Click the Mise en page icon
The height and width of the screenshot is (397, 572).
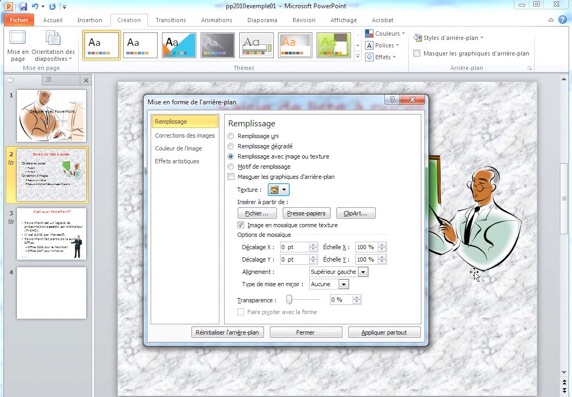point(17,38)
